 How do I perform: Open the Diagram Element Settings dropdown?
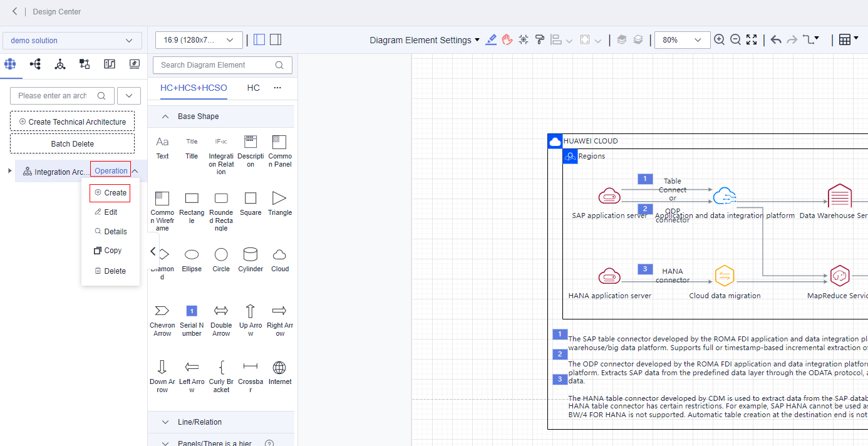tap(425, 40)
